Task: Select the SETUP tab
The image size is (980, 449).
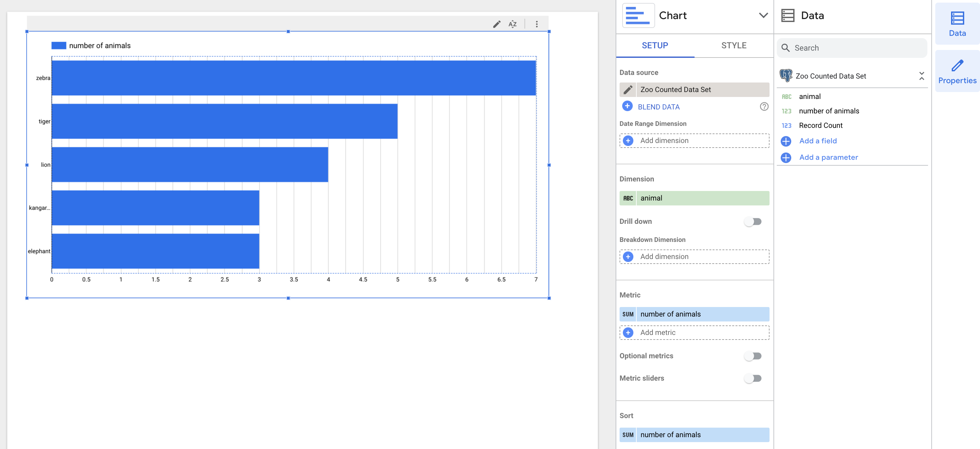Action: tap(655, 46)
